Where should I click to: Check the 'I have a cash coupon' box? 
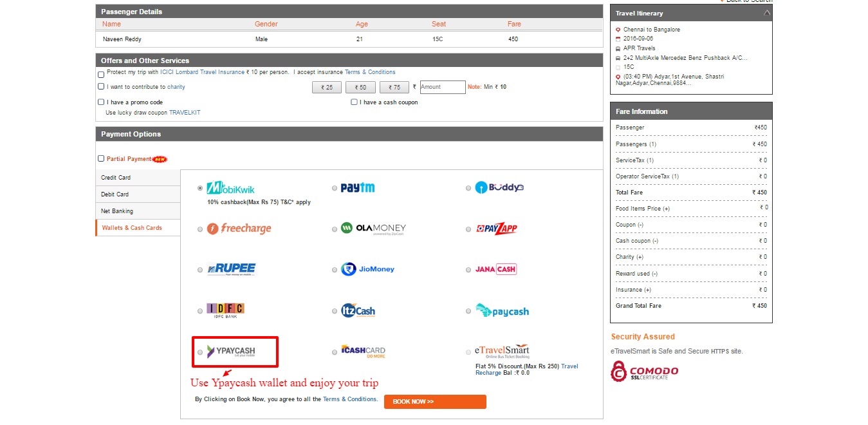354,102
